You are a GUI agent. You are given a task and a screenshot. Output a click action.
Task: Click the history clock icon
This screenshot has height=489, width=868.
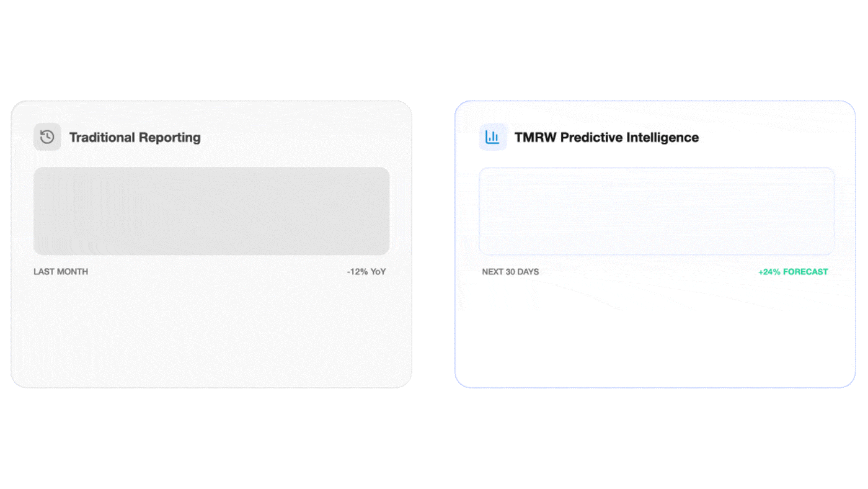coord(47,137)
